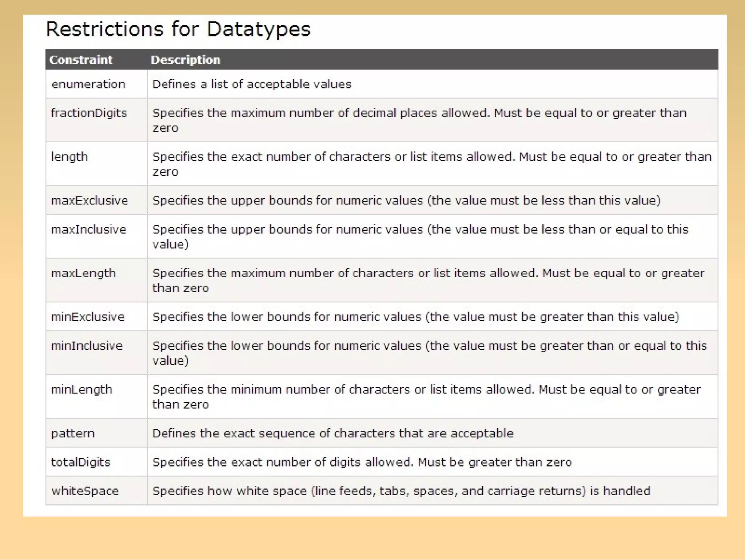Click the fractionDigits constraint name
This screenshot has width=745, height=560.
[89, 113]
